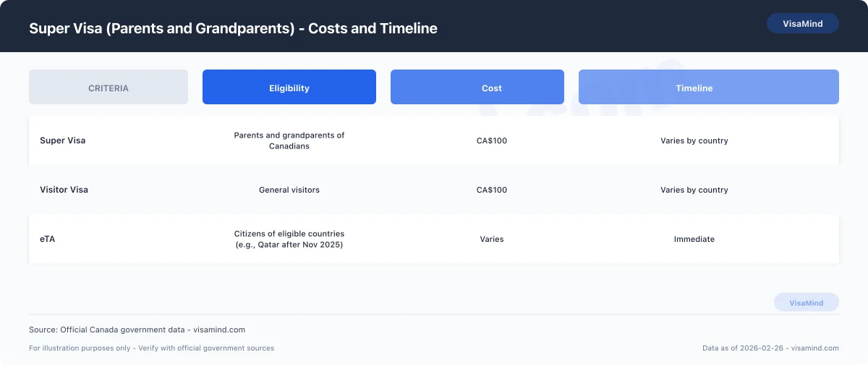Click the eTA 'Immediate' timeline cell

[694, 239]
